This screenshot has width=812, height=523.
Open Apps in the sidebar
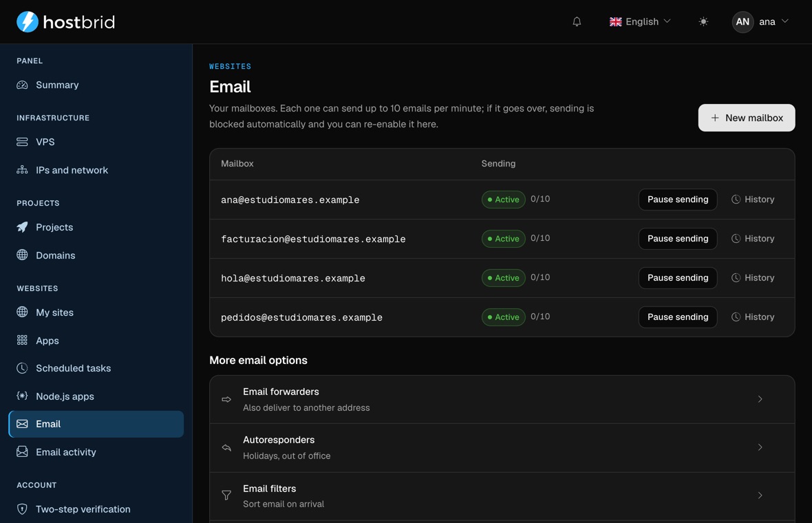pos(96,340)
